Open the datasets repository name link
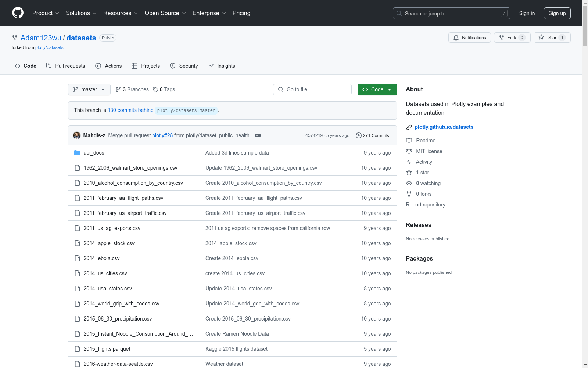This screenshot has width=588, height=368. 81,38
